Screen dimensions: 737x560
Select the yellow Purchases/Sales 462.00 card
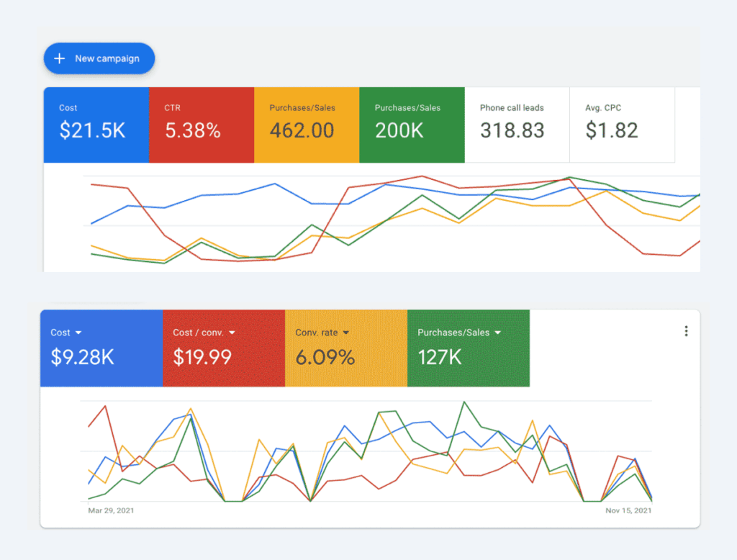307,125
